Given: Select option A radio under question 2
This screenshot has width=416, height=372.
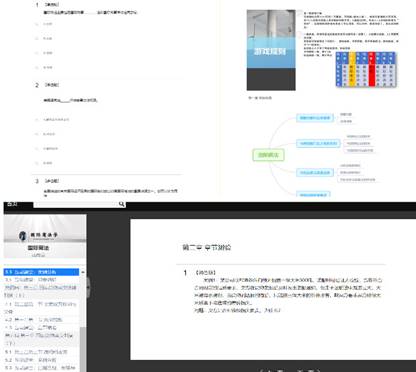Looking at the screenshot, I should tap(37, 119).
